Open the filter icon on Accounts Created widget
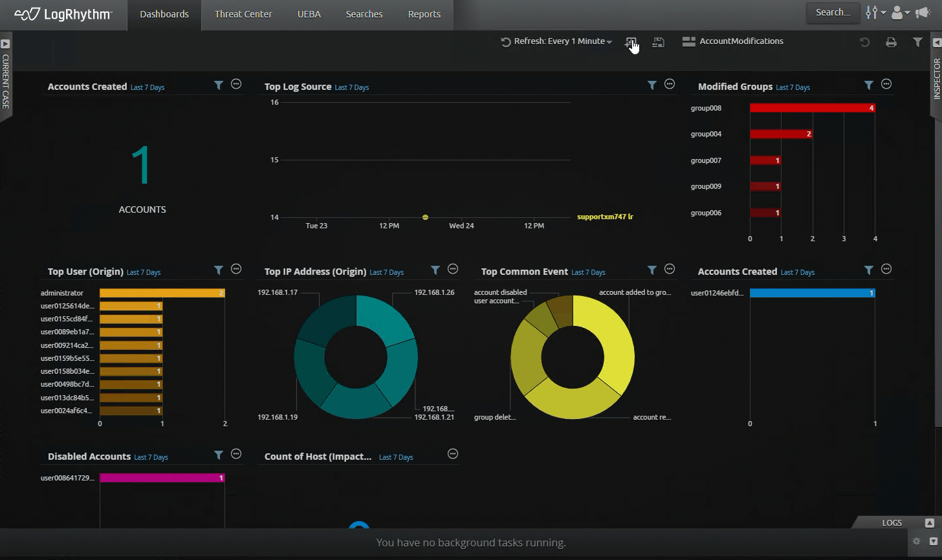This screenshot has width=942, height=560. click(219, 84)
